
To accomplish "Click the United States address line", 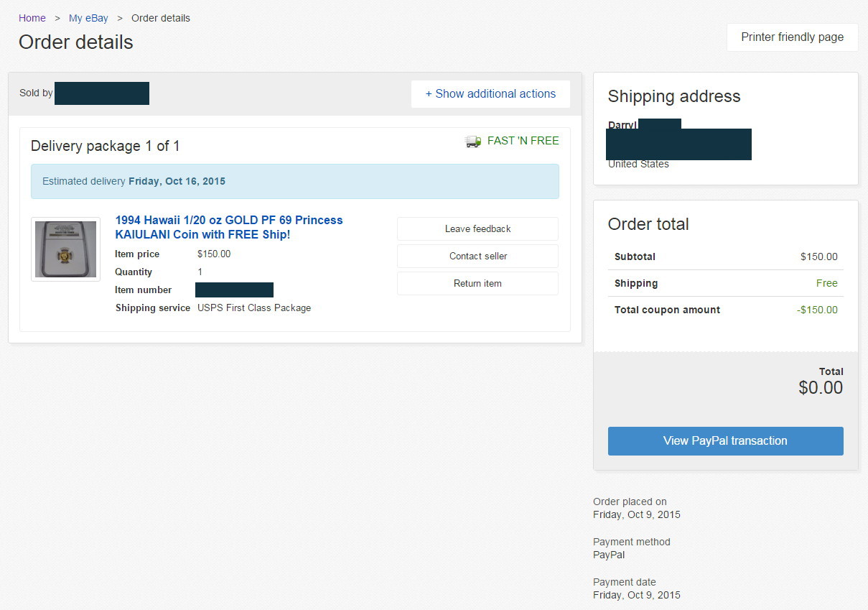I will [x=638, y=164].
